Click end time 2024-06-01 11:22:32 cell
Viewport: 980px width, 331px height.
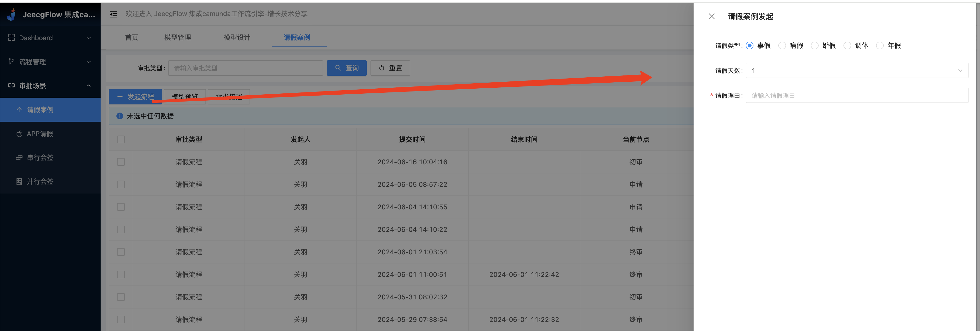[x=524, y=319]
